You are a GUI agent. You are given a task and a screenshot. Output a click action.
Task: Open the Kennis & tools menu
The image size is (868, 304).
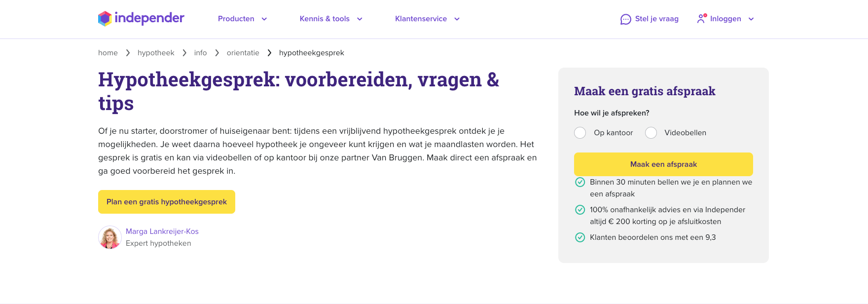325,19
